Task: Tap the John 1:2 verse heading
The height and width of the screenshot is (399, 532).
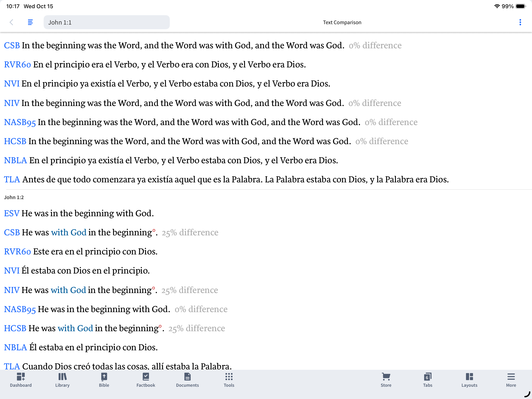Action: (x=14, y=198)
